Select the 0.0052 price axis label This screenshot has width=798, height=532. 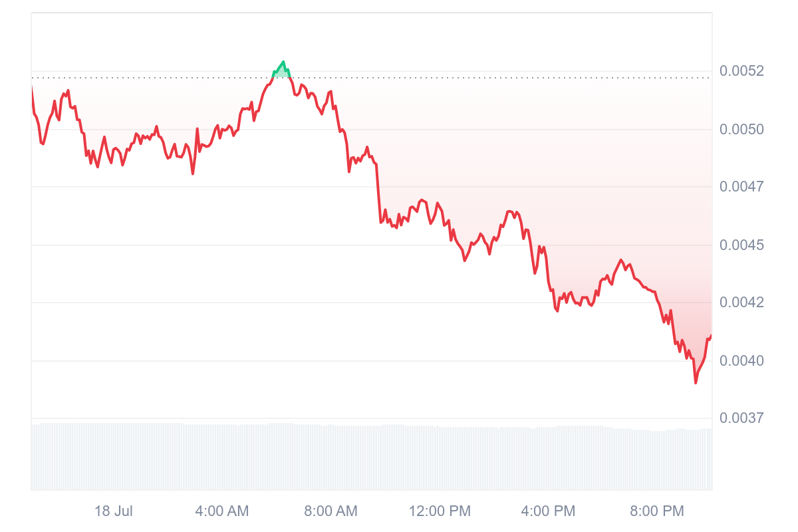click(741, 70)
